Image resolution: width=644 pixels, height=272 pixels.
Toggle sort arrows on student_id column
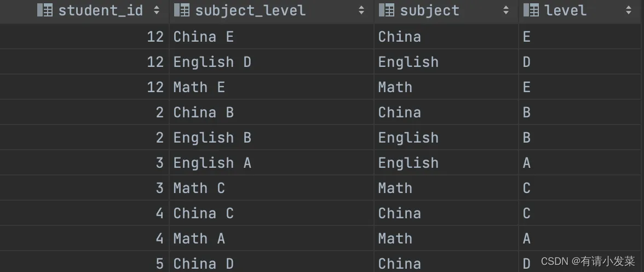pyautogui.click(x=157, y=10)
